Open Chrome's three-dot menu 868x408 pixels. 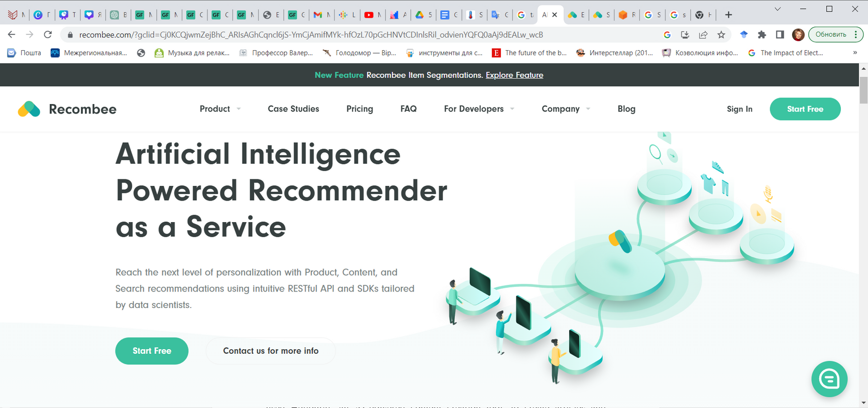point(856,35)
